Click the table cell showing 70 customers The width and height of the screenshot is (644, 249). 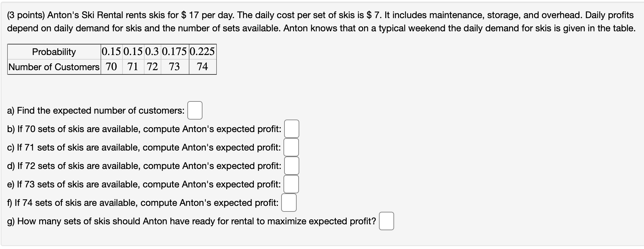point(112,67)
